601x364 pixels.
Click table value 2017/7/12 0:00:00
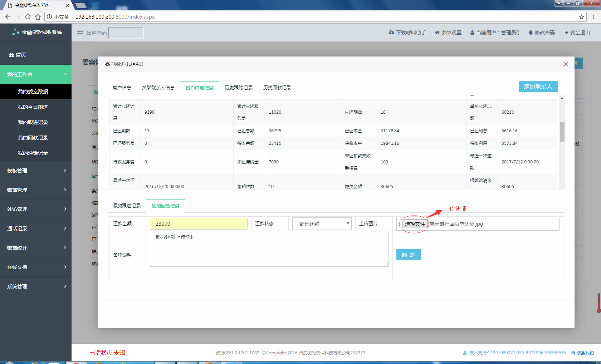coord(520,162)
